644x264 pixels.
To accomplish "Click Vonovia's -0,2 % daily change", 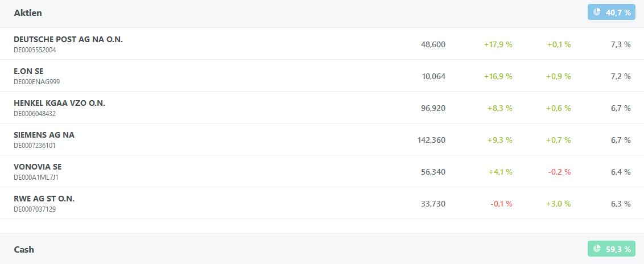I will (x=559, y=172).
